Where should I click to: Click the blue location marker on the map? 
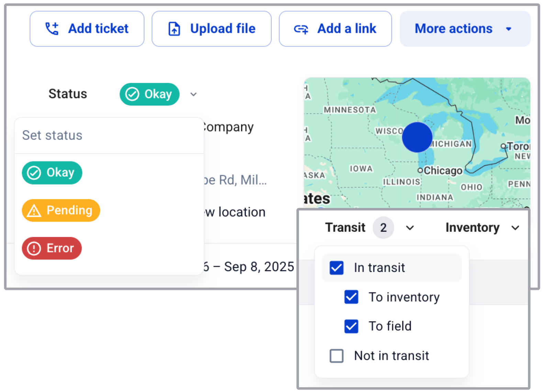point(417,137)
